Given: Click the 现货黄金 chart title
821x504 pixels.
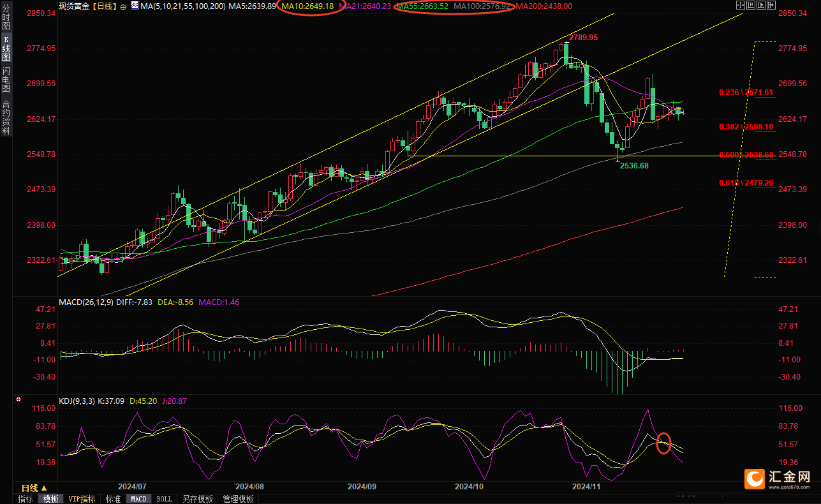Looking at the screenshot, I should coord(75,6).
